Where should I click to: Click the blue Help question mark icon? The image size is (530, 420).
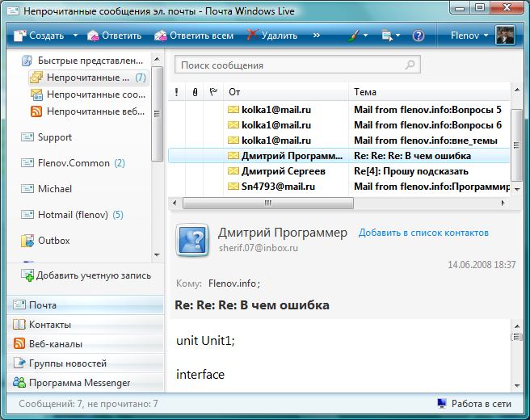coord(419,36)
